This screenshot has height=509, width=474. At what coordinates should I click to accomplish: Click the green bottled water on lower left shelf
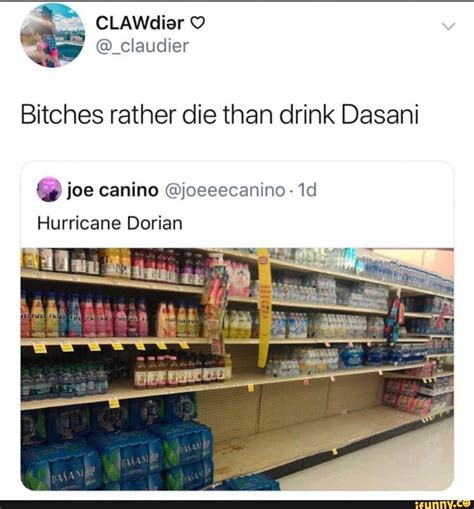pos(65,382)
